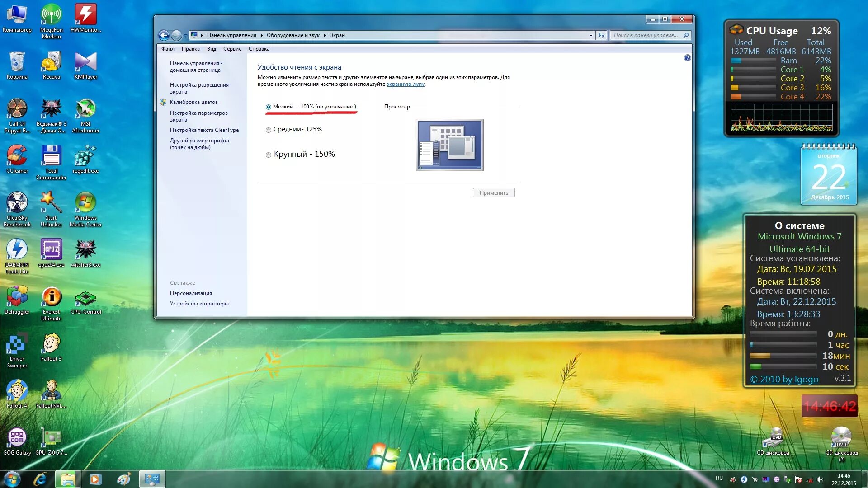This screenshot has width=868, height=488.
Task: Launch Fallout 3 shortcut
Action: tap(52, 347)
